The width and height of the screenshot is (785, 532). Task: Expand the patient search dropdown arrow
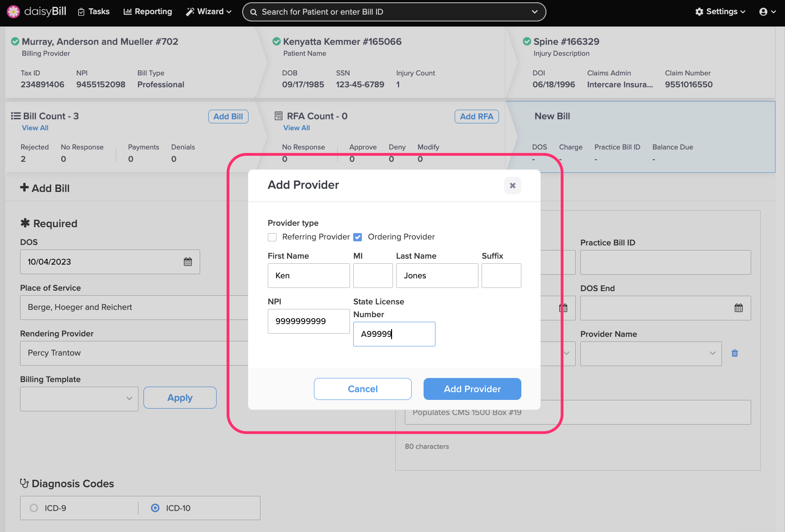(535, 12)
